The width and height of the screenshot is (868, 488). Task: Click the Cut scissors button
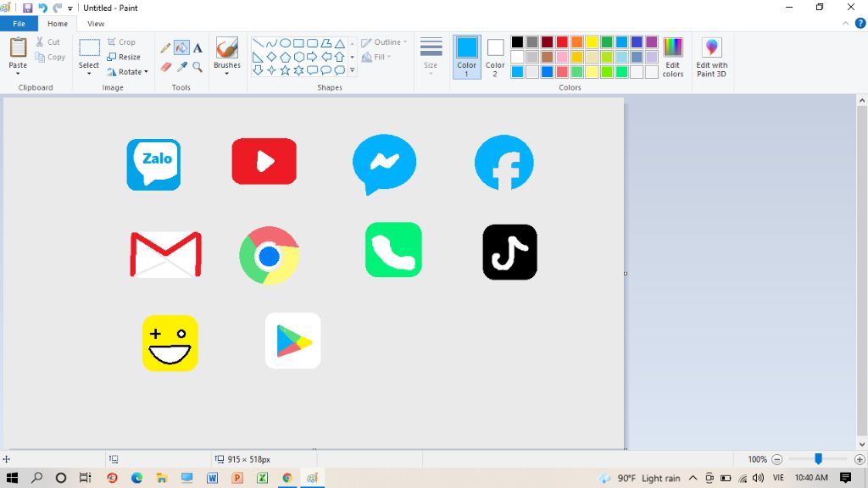[x=47, y=42]
